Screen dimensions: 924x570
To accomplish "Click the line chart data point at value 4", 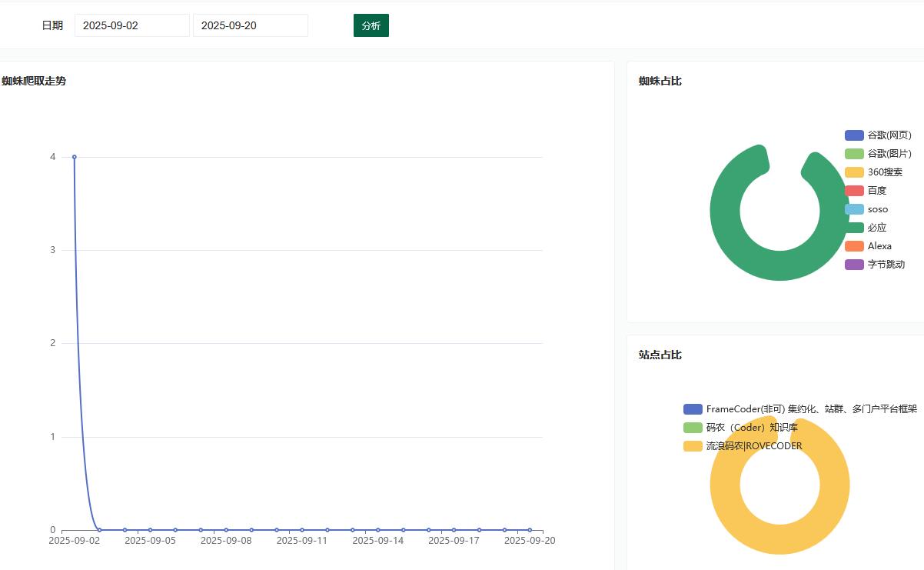I will coord(75,157).
